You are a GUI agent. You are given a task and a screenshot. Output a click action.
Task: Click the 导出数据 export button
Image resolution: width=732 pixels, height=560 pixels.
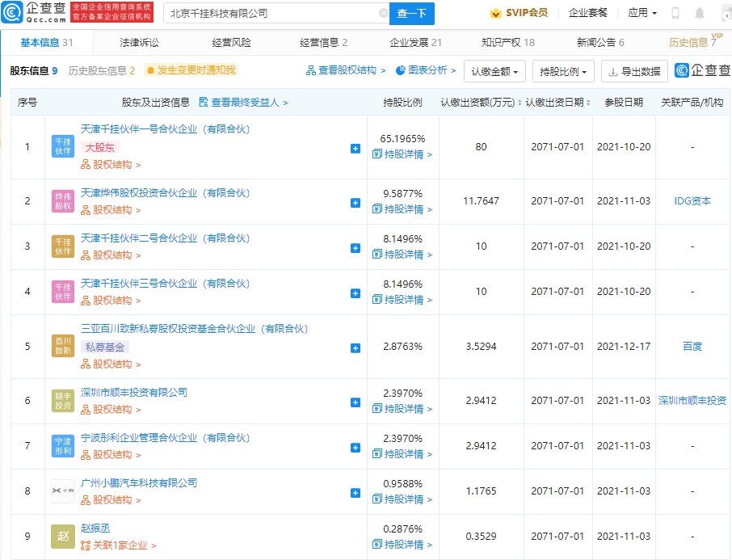point(634,71)
